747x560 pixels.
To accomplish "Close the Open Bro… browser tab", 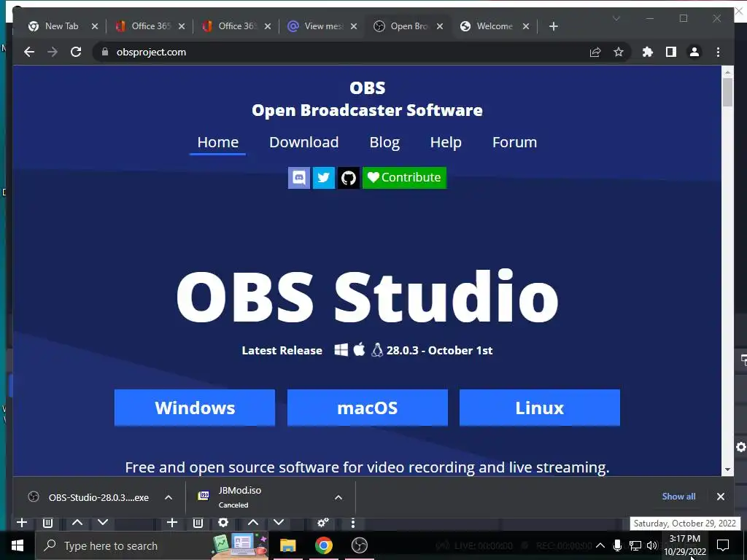I will pyautogui.click(x=440, y=26).
